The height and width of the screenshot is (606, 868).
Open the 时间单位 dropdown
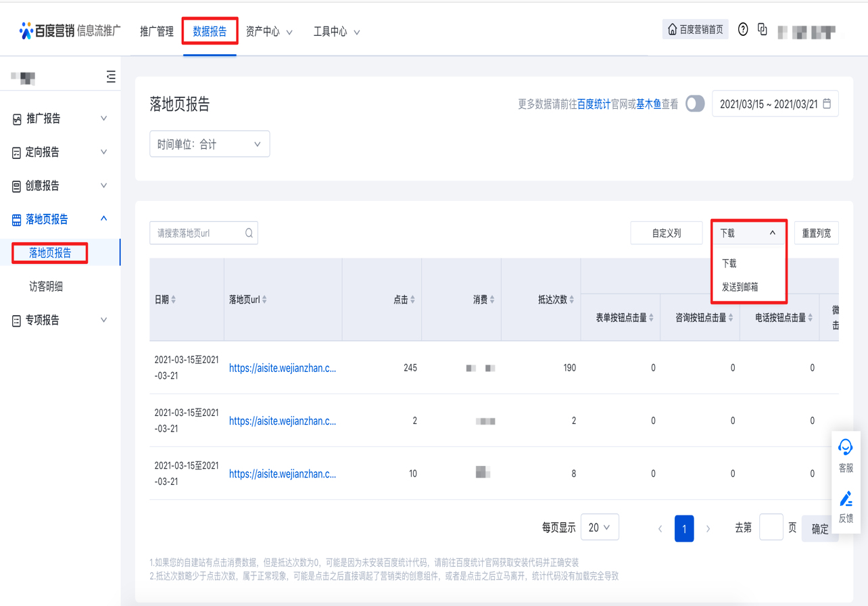pos(210,144)
